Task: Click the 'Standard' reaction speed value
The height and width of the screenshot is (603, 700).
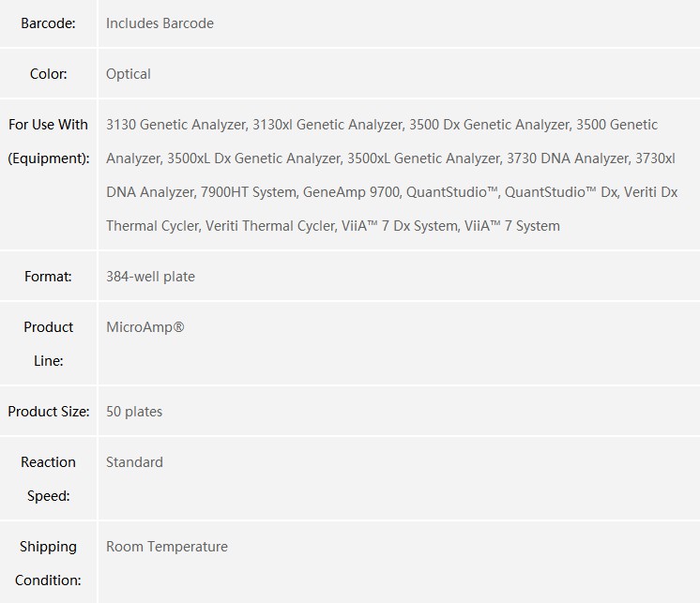Action: tap(134, 462)
